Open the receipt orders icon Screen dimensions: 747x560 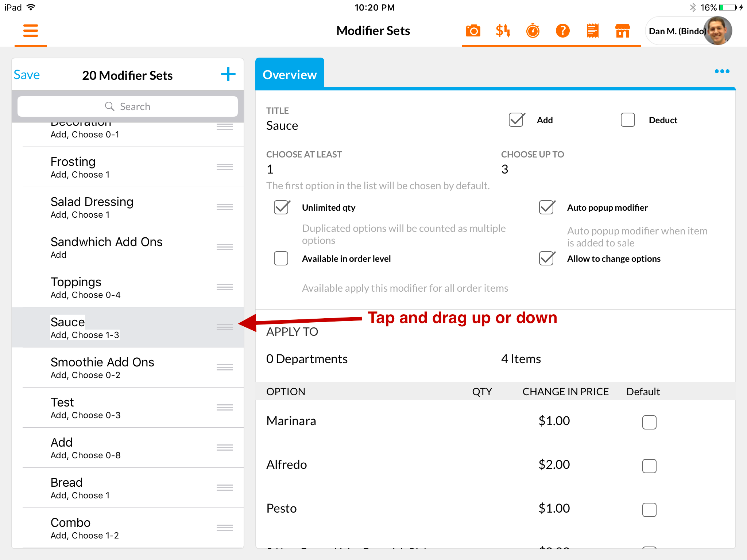point(592,31)
